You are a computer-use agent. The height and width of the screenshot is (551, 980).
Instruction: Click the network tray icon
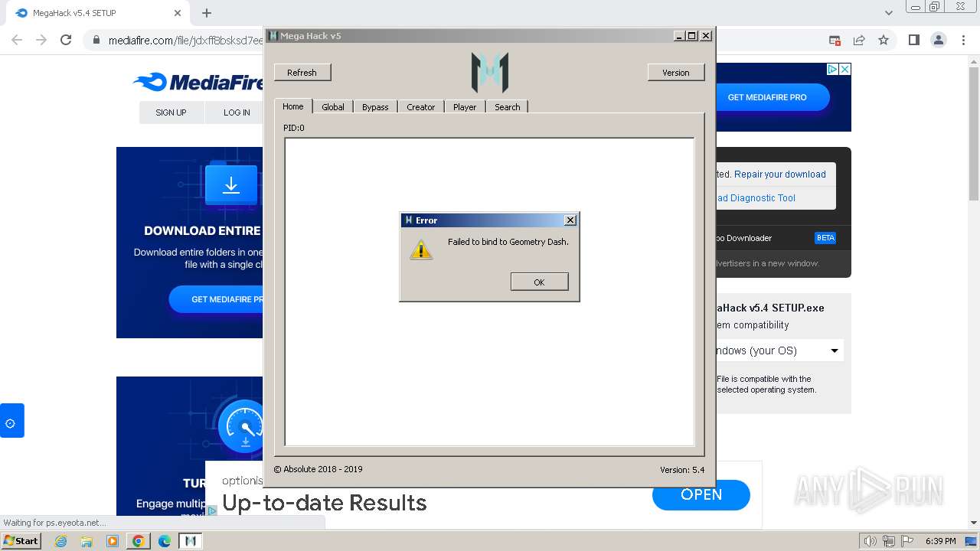[x=889, y=541]
